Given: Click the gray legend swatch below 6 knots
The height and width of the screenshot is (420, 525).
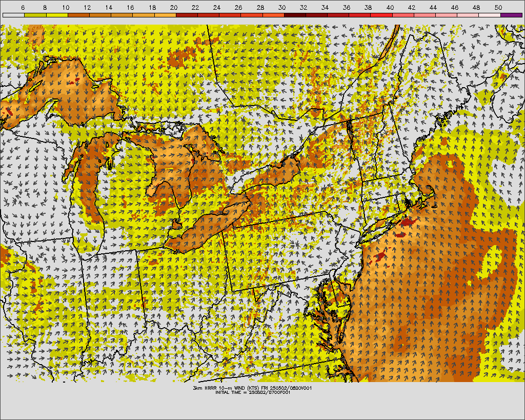Looking at the screenshot, I should click(x=13, y=15).
